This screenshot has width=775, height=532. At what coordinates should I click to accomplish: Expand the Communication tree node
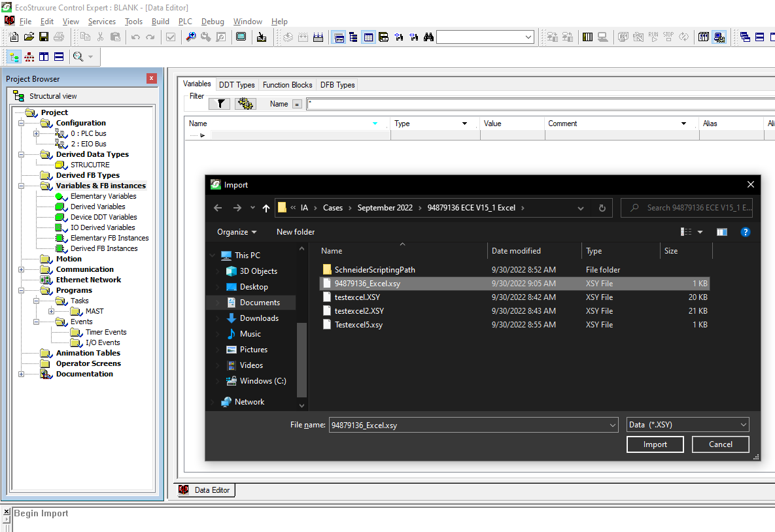point(21,270)
